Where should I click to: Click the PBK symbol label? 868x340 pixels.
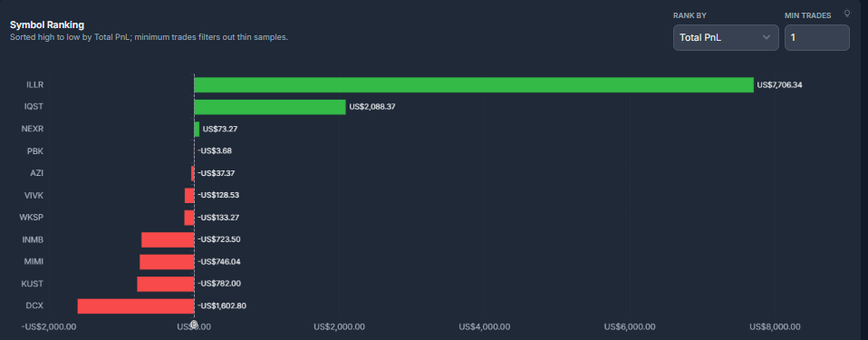[x=35, y=151]
